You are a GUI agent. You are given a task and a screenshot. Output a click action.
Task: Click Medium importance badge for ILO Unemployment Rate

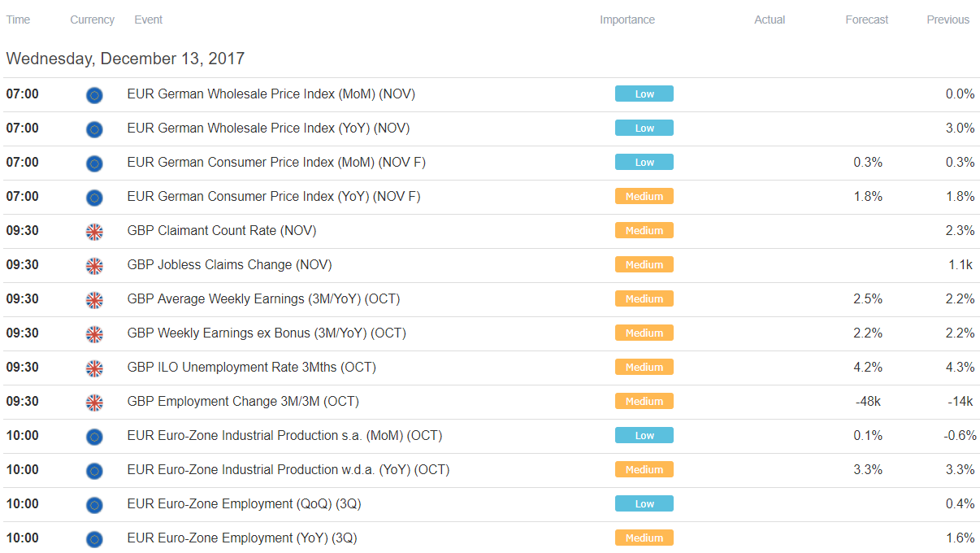coord(644,368)
